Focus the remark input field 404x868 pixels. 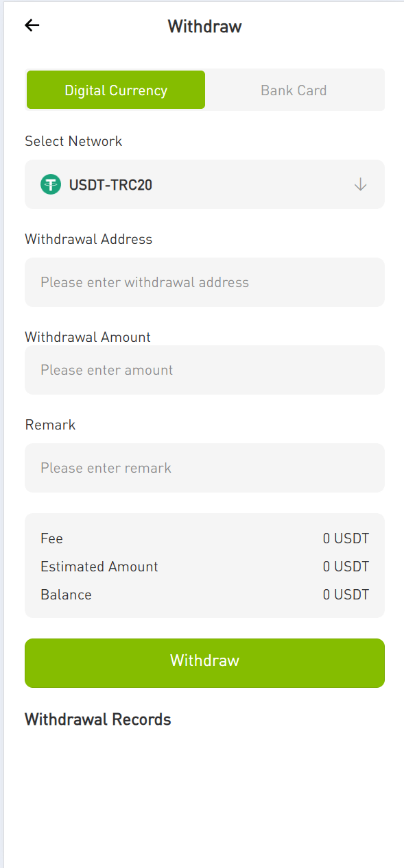pos(204,468)
